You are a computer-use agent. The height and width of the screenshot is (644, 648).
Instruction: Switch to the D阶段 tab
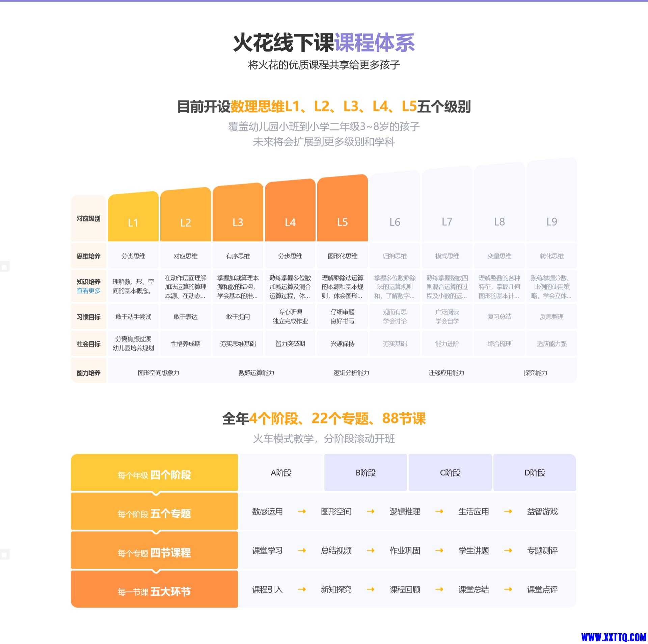tap(535, 472)
